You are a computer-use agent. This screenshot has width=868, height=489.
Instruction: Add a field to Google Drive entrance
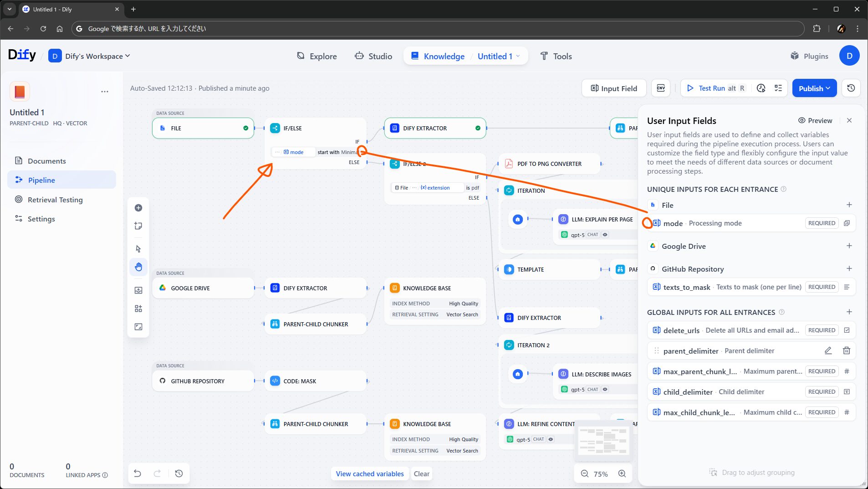(x=849, y=246)
